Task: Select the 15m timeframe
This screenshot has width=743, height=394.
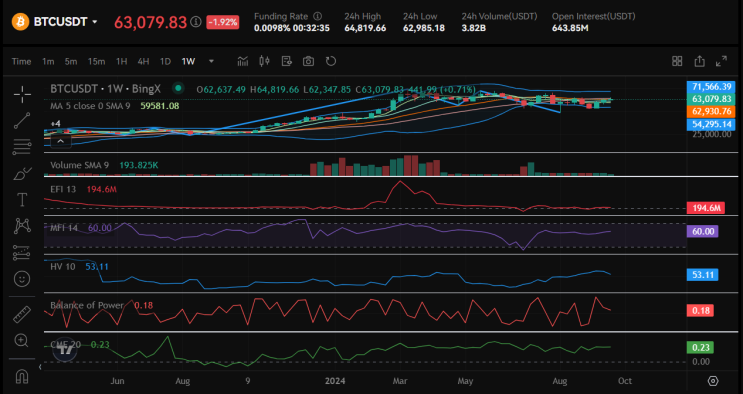Action: [x=96, y=61]
